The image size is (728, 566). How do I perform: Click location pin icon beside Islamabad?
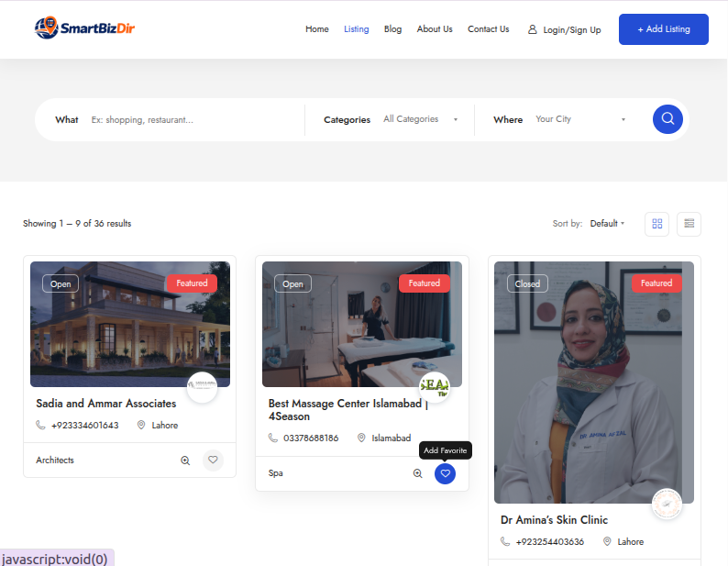pyautogui.click(x=361, y=438)
